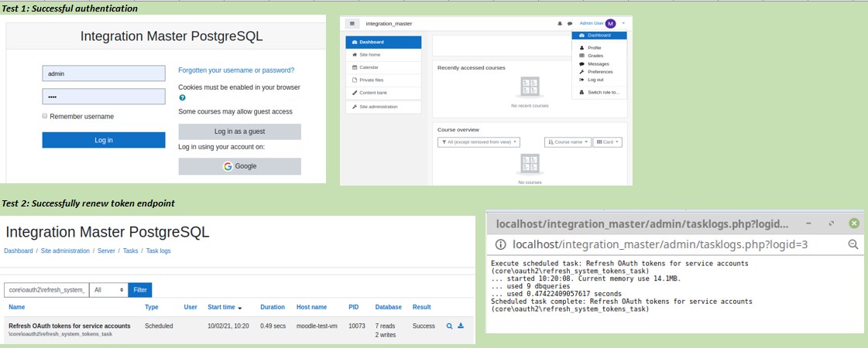
Task: Sort task logs by Type column
Action: [152, 307]
